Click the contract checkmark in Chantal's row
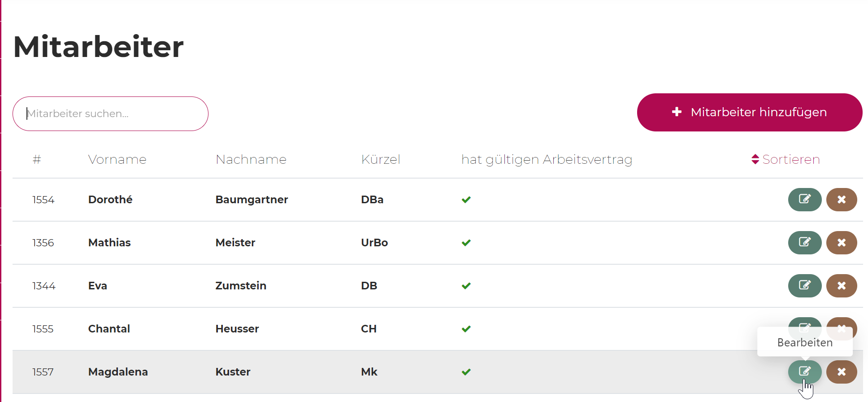 point(466,329)
